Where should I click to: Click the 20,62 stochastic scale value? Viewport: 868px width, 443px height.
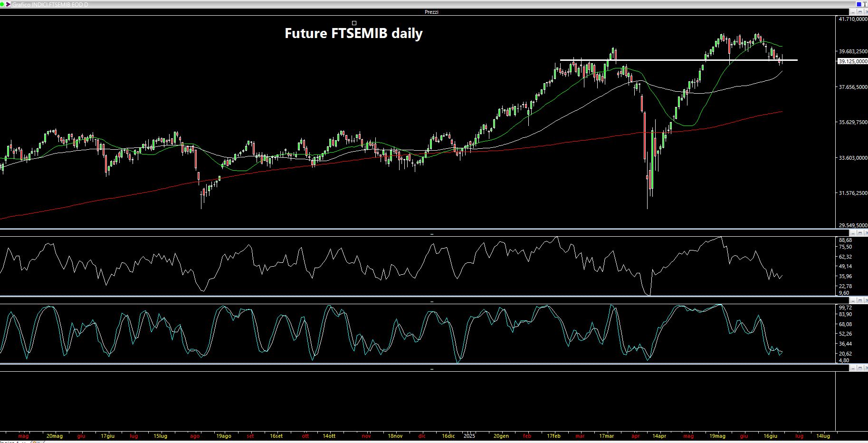[845, 354]
